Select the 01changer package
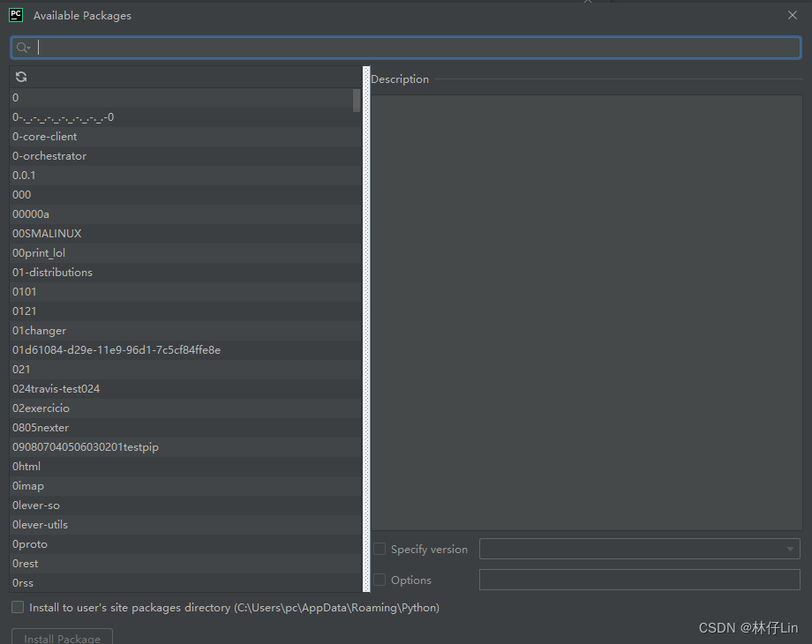This screenshot has width=812, height=644. [x=185, y=331]
